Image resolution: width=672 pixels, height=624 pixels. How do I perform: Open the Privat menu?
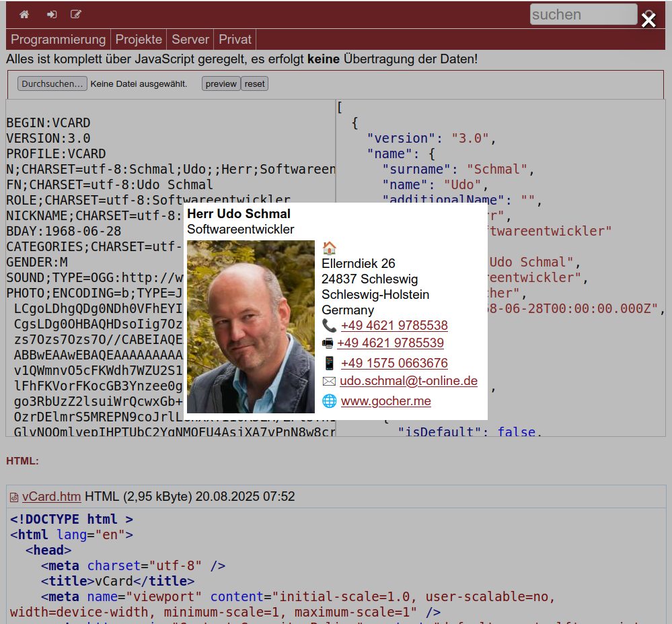point(235,40)
